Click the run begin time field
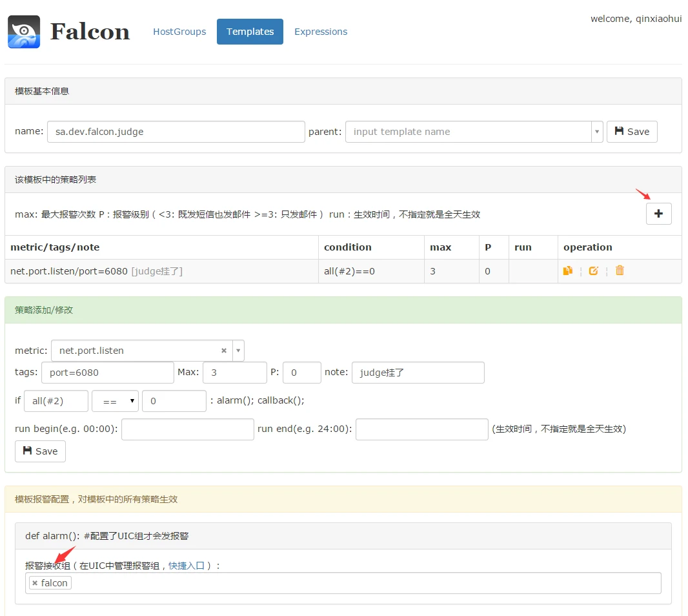The height and width of the screenshot is (616, 688). click(x=188, y=429)
